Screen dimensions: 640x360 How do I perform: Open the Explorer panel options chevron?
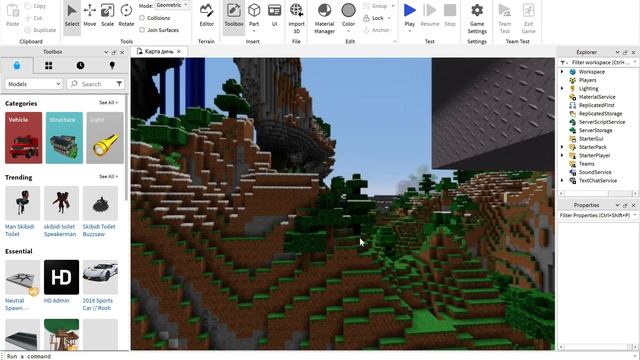[617, 52]
